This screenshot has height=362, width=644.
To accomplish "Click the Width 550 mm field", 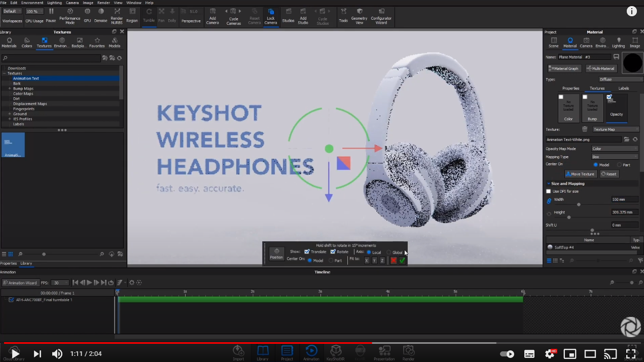I will 625,200.
